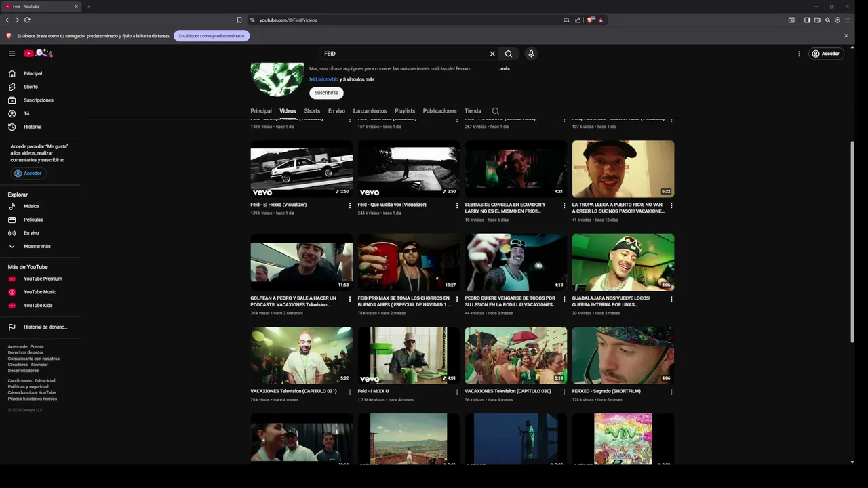Dismiss the Brave default browser banner

click(x=846, y=36)
